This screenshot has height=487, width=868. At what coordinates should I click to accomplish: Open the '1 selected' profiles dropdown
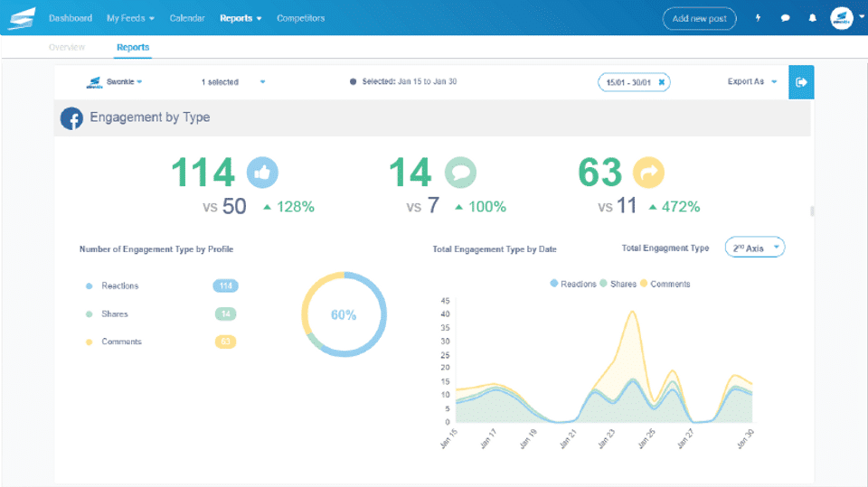click(233, 82)
